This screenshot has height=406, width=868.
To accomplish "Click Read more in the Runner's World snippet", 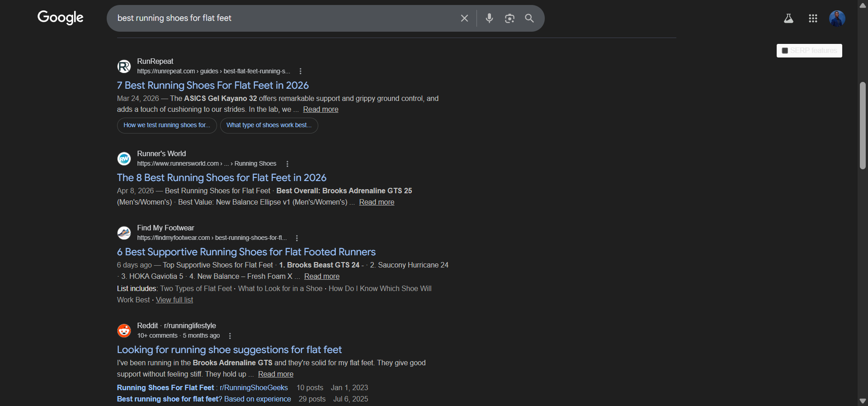I will pyautogui.click(x=377, y=202).
